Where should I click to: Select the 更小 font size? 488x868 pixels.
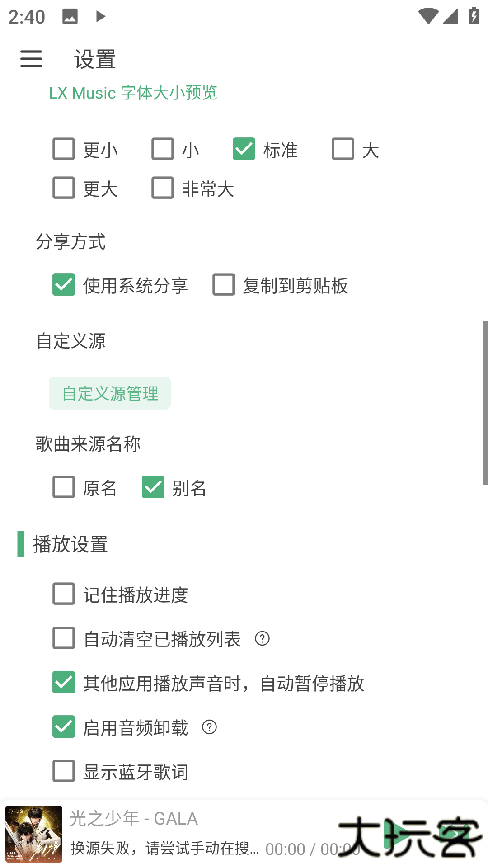tap(63, 149)
